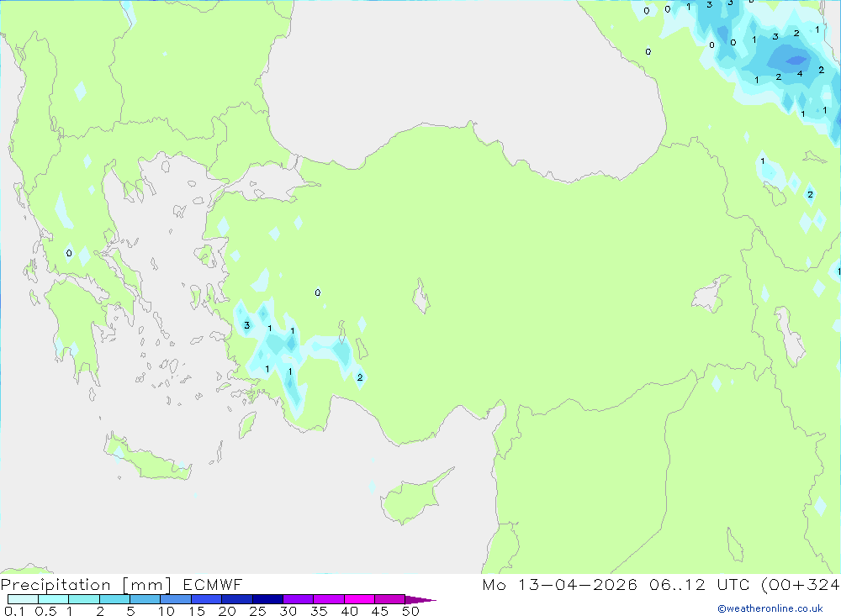The width and height of the screenshot is (841, 616).
Task: Click the 'Mo 13-04-2026' date text
Action: [559, 584]
